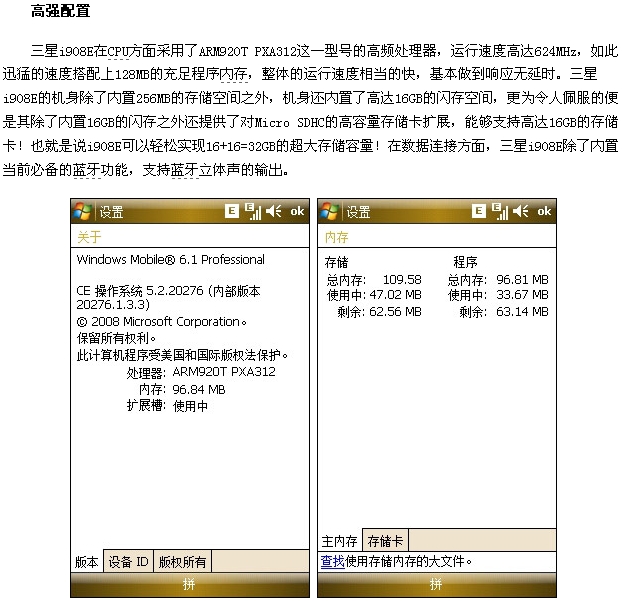The height and width of the screenshot is (601, 622).
Task: Switch to the 版权所有 tab
Action: tap(182, 561)
